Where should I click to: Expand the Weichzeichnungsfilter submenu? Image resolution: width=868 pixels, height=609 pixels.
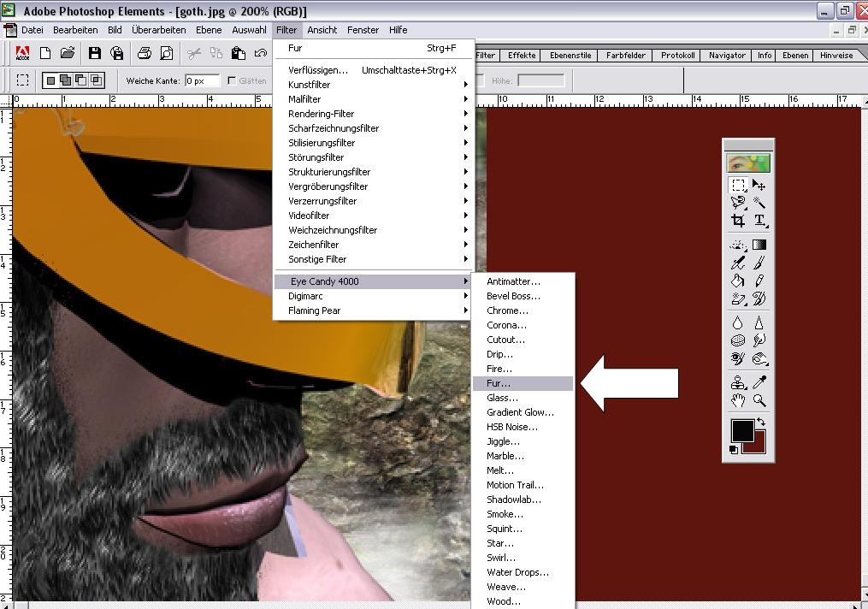[374, 230]
